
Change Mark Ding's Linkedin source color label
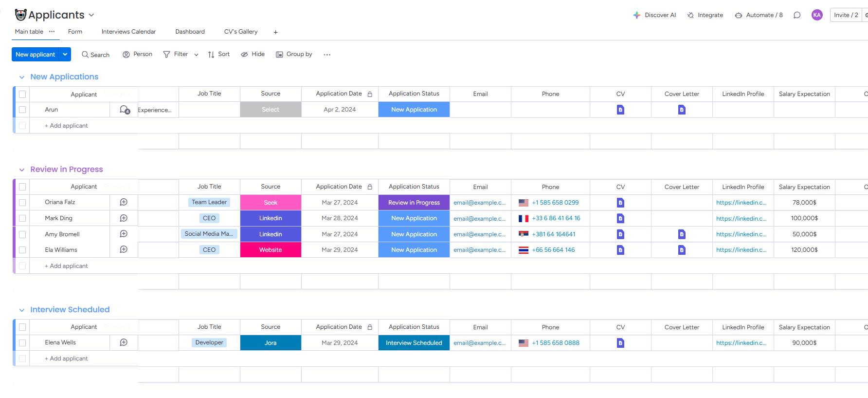[271, 218]
